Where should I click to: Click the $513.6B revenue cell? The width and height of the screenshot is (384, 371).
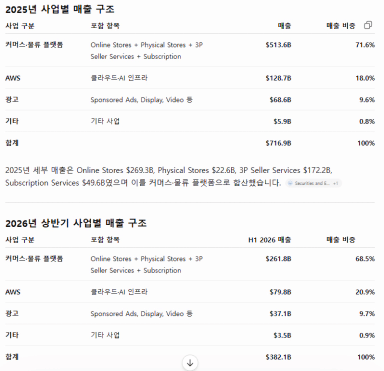click(278, 45)
